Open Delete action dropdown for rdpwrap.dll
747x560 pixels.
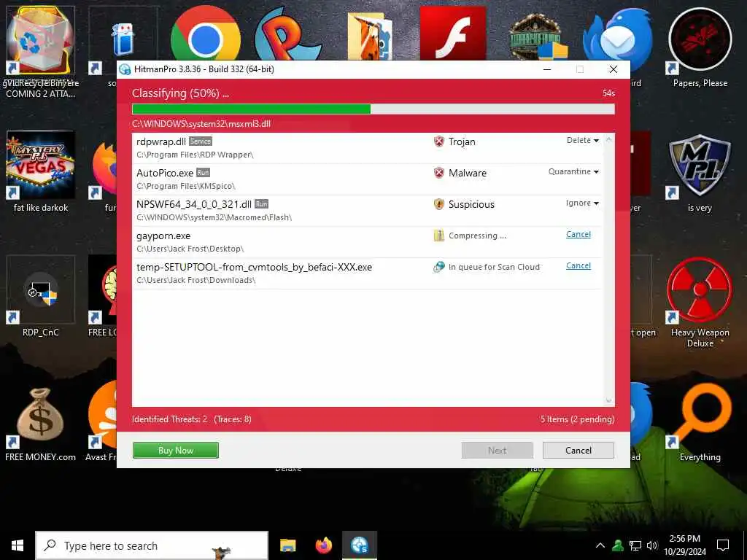click(x=583, y=140)
